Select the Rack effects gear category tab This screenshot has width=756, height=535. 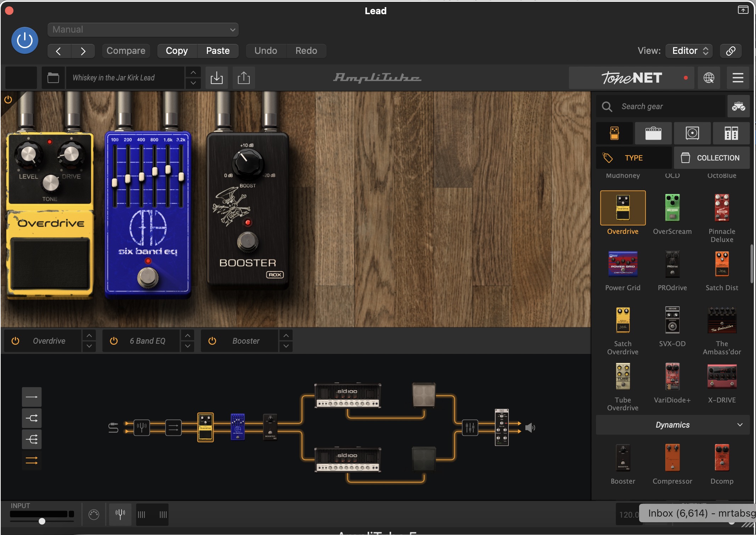tap(731, 133)
